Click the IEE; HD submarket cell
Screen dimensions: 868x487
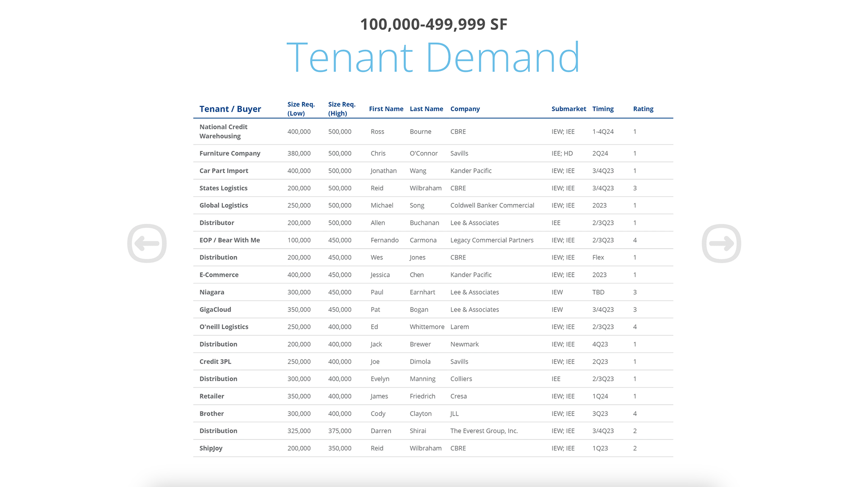[x=562, y=153]
